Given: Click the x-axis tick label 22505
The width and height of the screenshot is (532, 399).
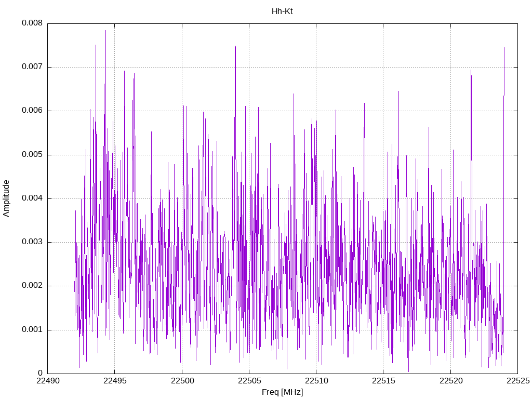Looking at the screenshot, I should [249, 381].
